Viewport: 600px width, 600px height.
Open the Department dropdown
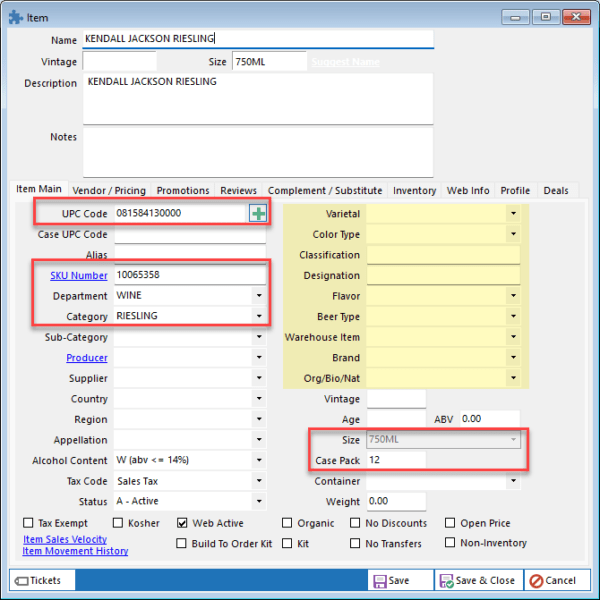[x=260, y=296]
